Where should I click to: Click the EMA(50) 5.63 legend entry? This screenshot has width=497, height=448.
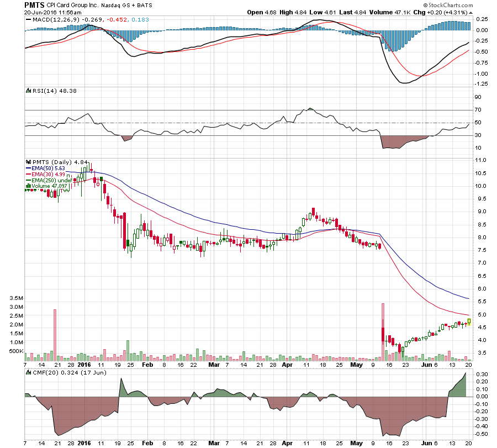[x=48, y=168]
